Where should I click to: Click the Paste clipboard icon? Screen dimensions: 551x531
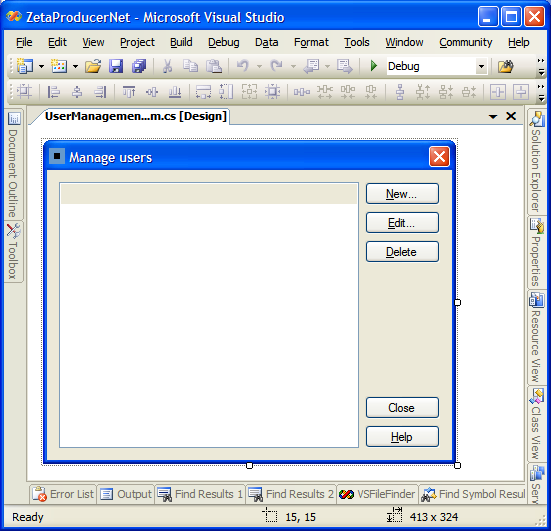[x=214, y=66]
